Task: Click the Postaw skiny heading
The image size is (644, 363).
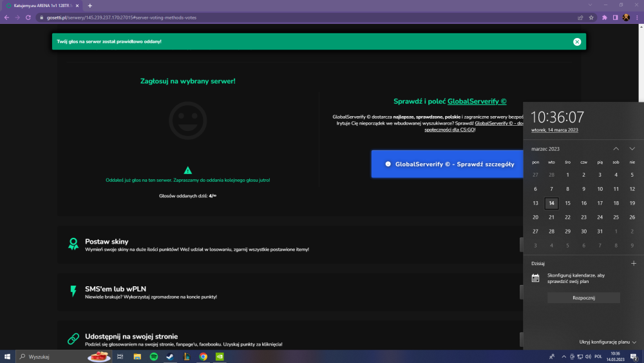Action: click(x=107, y=242)
